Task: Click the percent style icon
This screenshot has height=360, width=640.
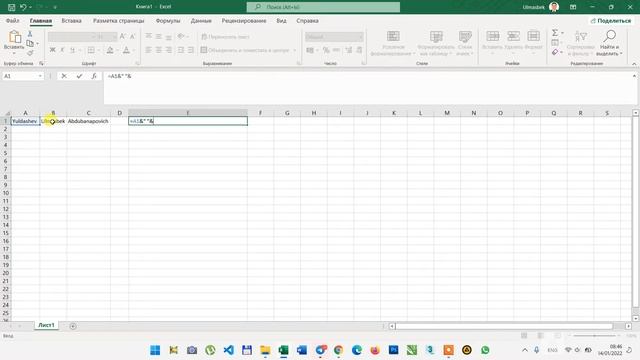Action: click(326, 50)
